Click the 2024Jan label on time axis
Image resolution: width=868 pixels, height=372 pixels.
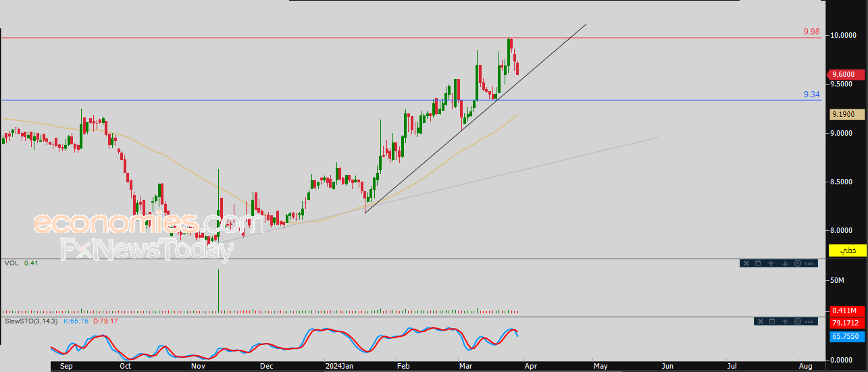pos(338,366)
